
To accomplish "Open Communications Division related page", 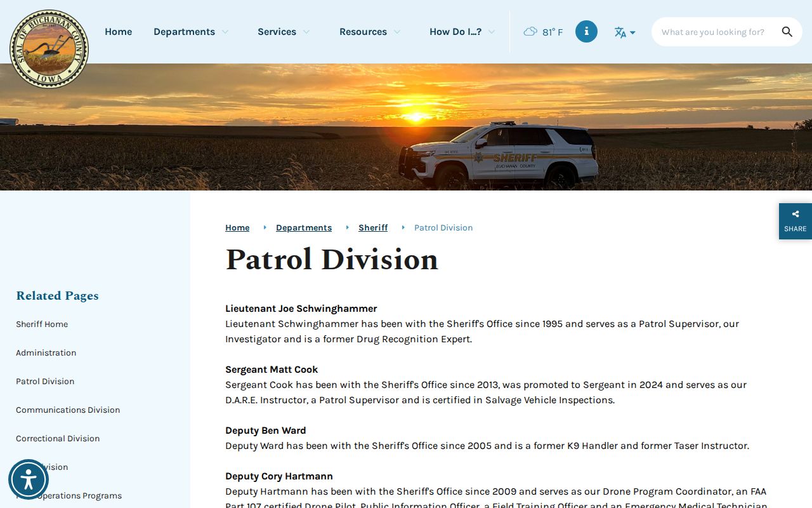I will [x=68, y=410].
